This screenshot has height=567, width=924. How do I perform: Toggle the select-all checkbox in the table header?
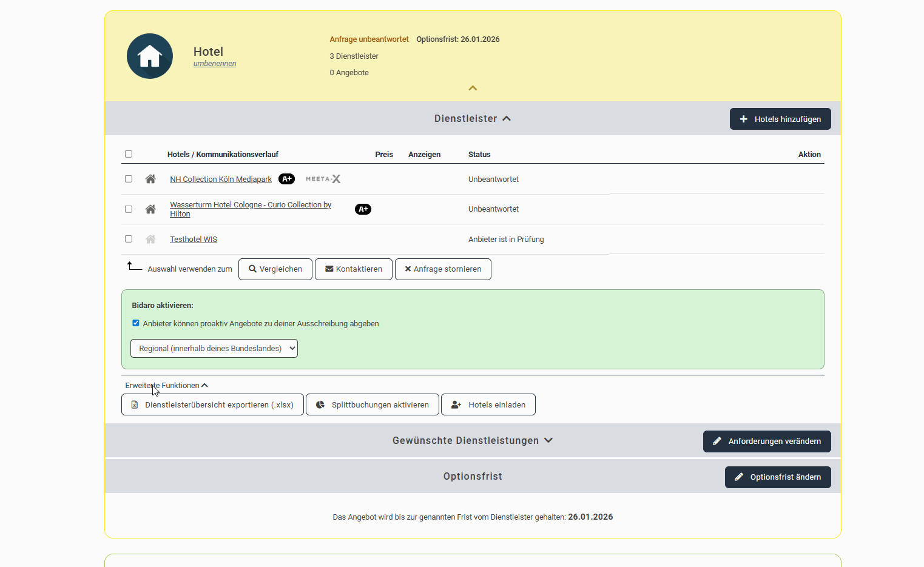click(x=129, y=154)
